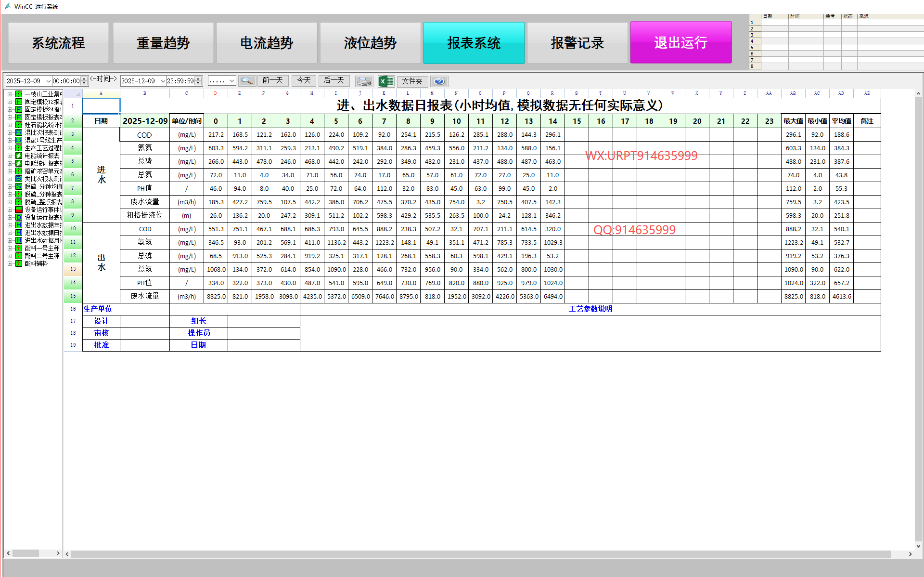This screenshot has width=924, height=577.
Task: Expand the 配料一号主秤 tree node
Action: click(x=10, y=248)
